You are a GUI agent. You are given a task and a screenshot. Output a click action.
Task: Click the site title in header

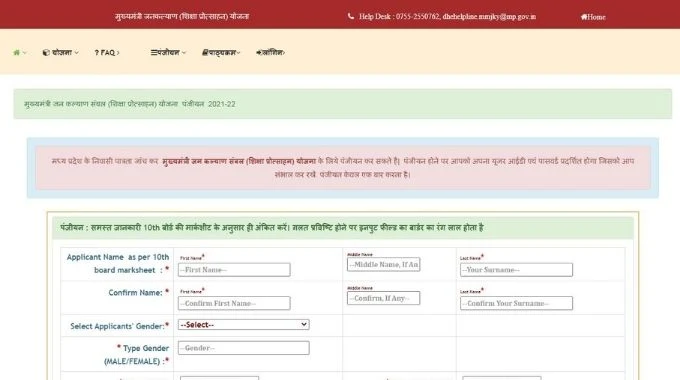click(182, 16)
